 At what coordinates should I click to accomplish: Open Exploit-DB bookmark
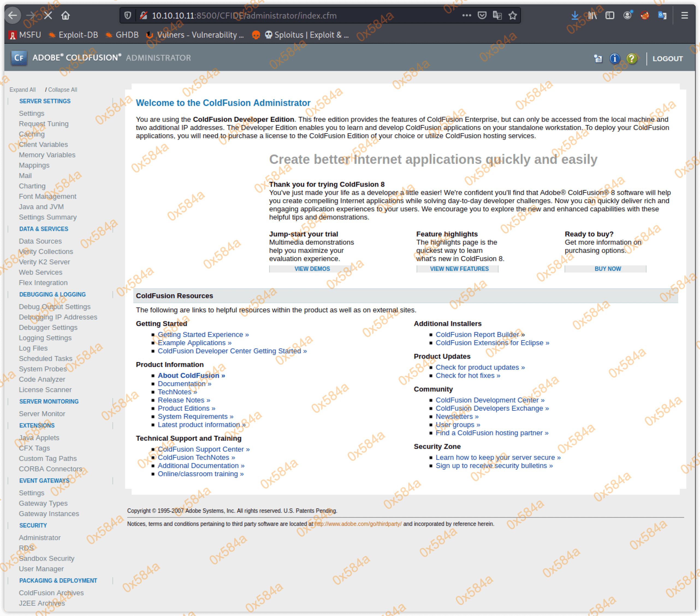pos(73,35)
